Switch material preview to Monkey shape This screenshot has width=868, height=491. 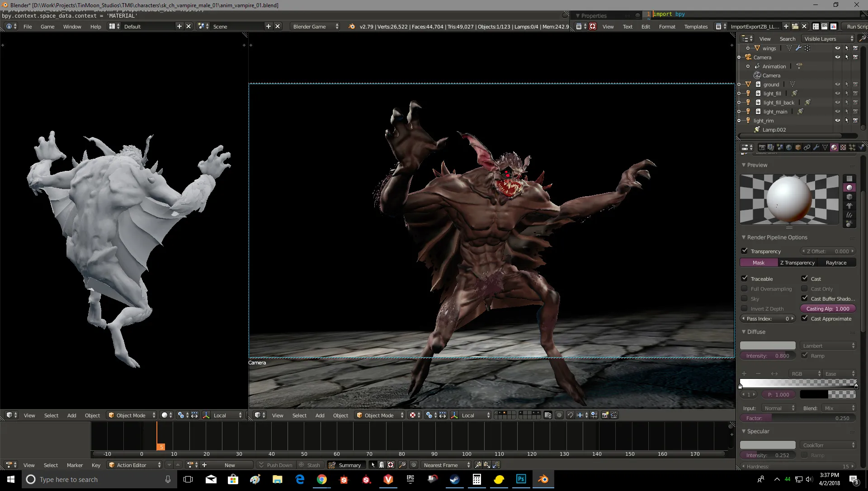point(849,206)
